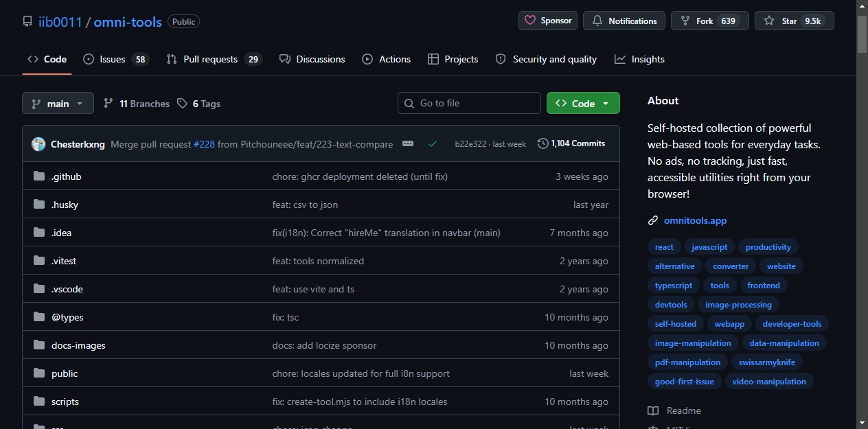Select the productivity topic tag
Image resolution: width=868 pixels, height=429 pixels.
[x=768, y=247]
